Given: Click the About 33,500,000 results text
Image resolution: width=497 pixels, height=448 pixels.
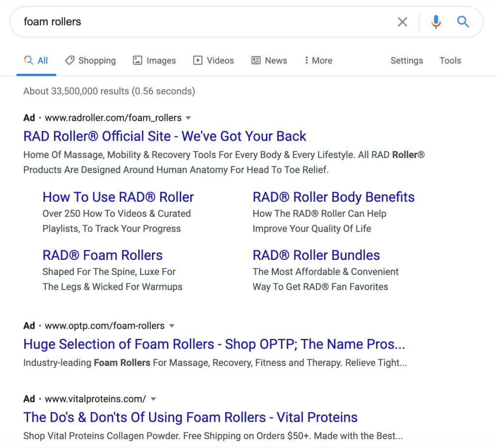Looking at the screenshot, I should [x=109, y=91].
